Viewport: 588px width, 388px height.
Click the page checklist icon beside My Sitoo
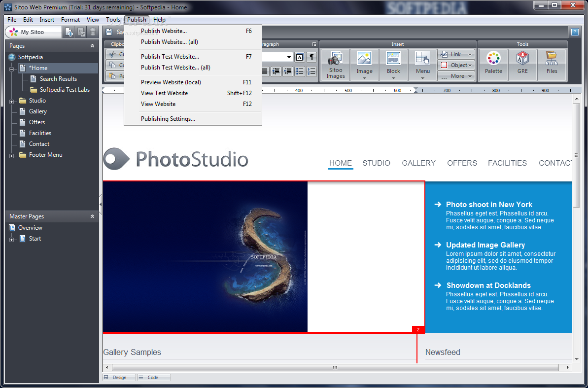tap(81, 32)
